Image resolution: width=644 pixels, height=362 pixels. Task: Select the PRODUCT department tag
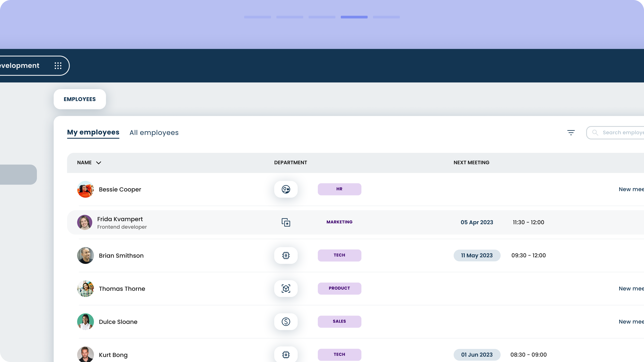tap(339, 288)
